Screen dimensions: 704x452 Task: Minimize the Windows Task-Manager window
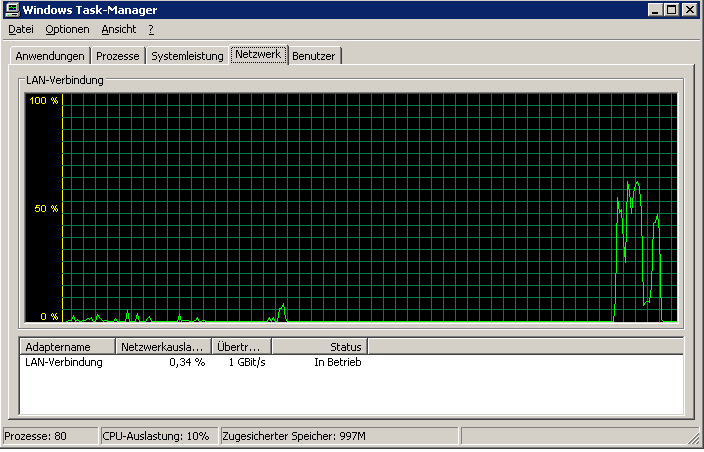(x=656, y=10)
